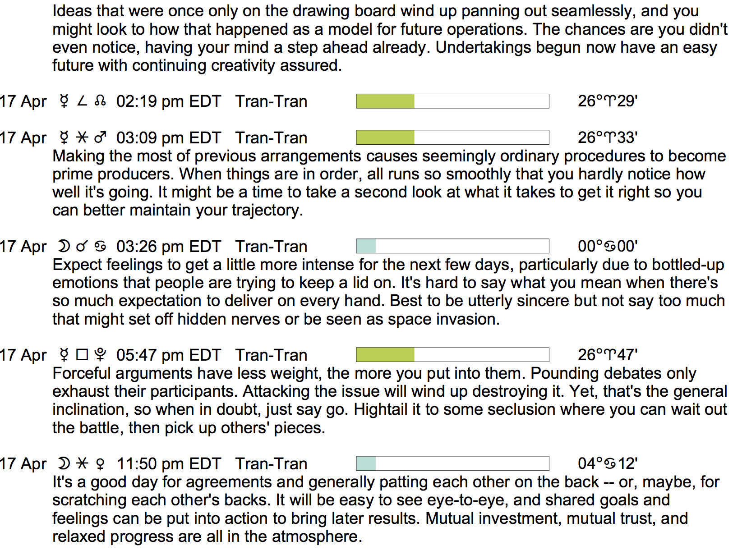Select the Cancer sign glyph beside 03:26 pm
The height and width of the screenshot is (550, 756).
click(100, 247)
